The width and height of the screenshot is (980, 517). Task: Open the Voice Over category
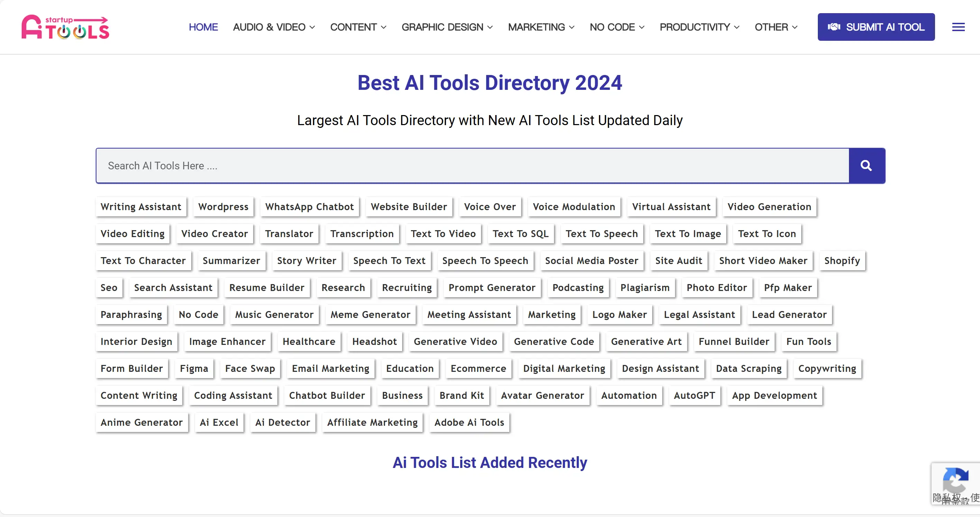click(x=490, y=207)
